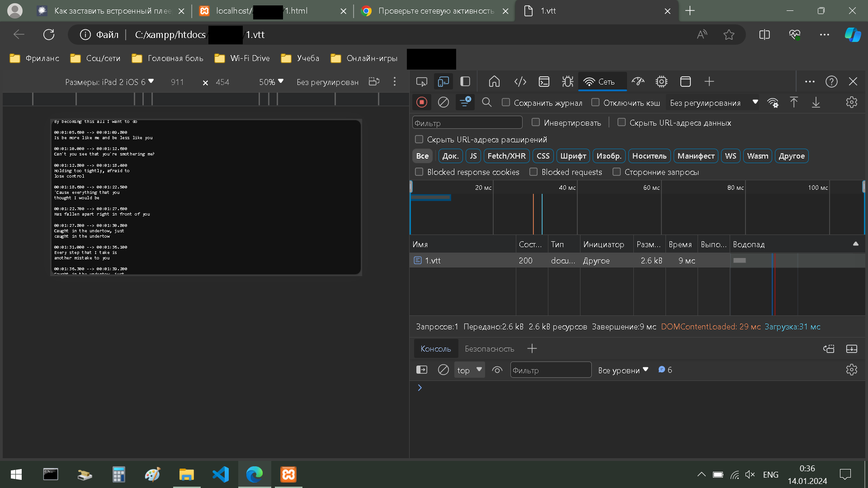The height and width of the screenshot is (488, 868).
Task: Open console context top dropdown
Action: click(469, 370)
